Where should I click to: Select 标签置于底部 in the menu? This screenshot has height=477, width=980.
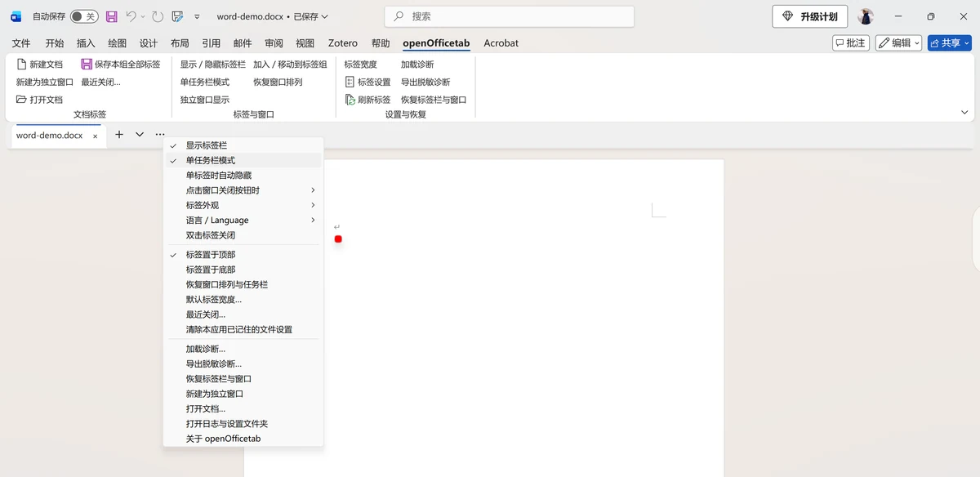243,270
